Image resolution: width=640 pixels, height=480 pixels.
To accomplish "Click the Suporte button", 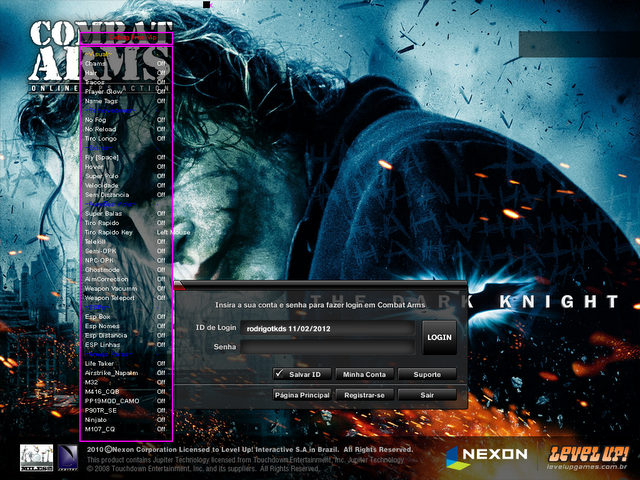I will coord(427,374).
